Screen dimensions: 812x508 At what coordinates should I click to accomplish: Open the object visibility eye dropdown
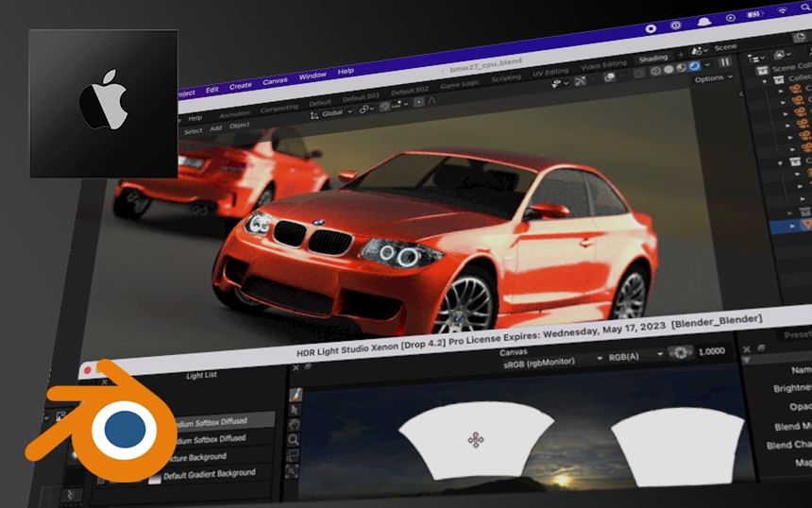coord(560,83)
